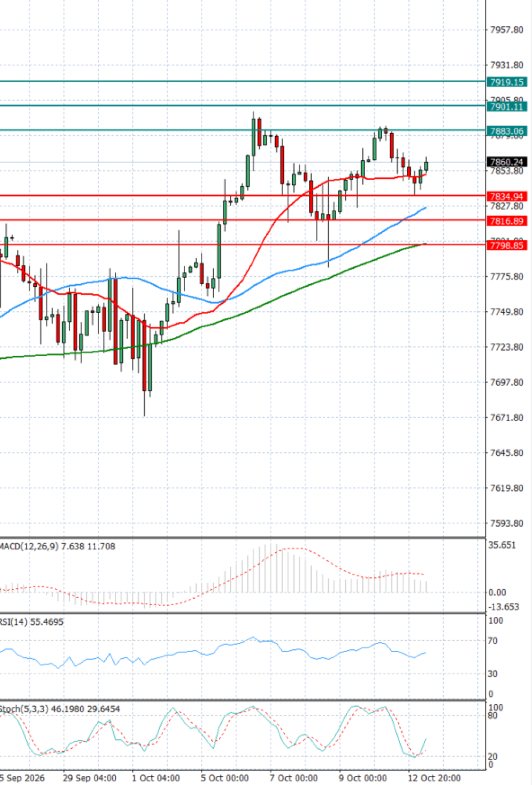
Task: Click the 29 Sep 04:00 time axis label
Action: tap(89, 778)
